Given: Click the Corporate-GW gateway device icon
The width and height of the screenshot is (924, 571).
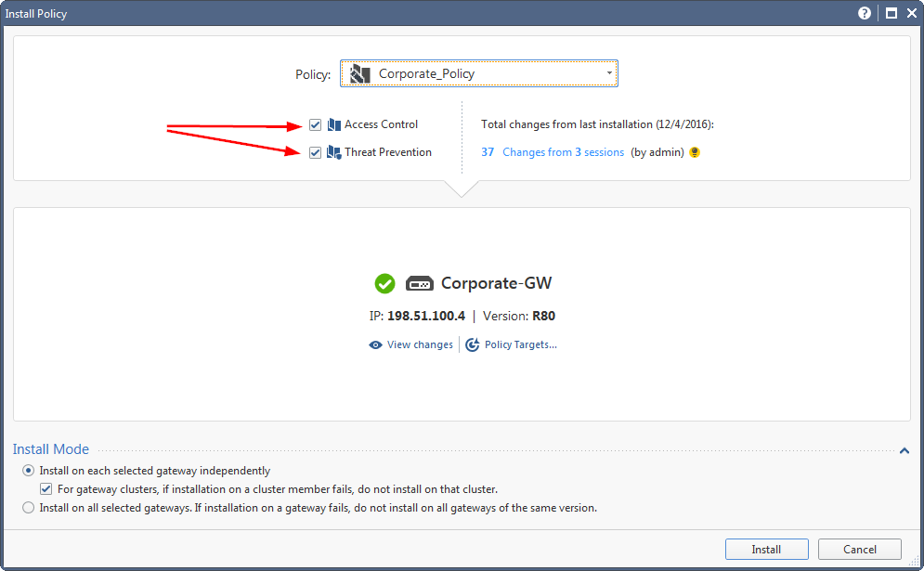Looking at the screenshot, I should 420,283.
